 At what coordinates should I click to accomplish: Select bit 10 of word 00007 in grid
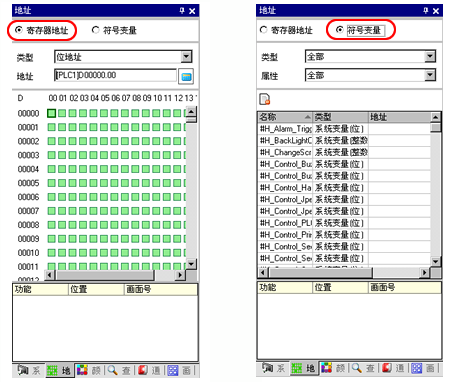pyautogui.click(x=156, y=211)
